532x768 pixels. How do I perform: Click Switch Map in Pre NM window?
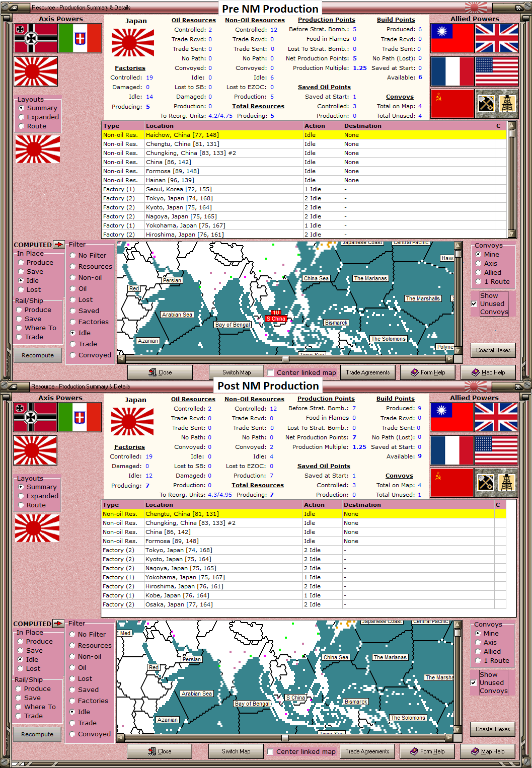click(x=237, y=372)
